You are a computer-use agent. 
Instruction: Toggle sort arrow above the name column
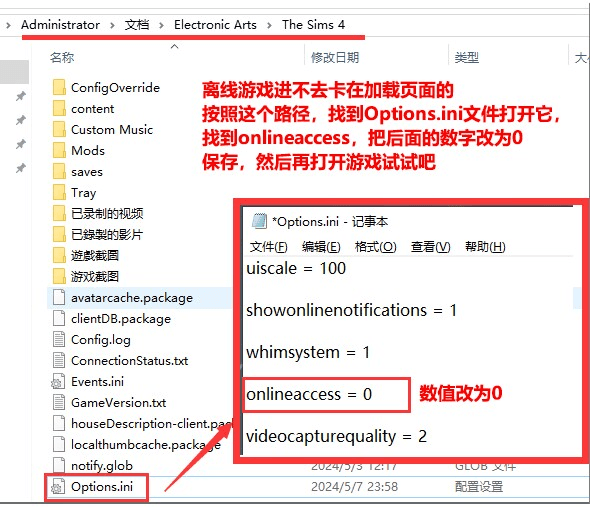tap(174, 47)
